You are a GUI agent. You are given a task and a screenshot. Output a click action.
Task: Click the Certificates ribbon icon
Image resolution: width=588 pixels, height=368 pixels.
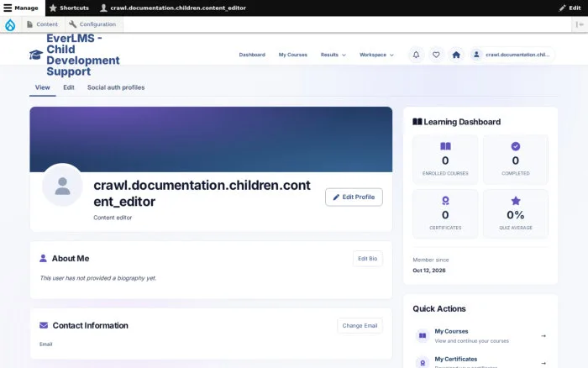[x=445, y=201]
